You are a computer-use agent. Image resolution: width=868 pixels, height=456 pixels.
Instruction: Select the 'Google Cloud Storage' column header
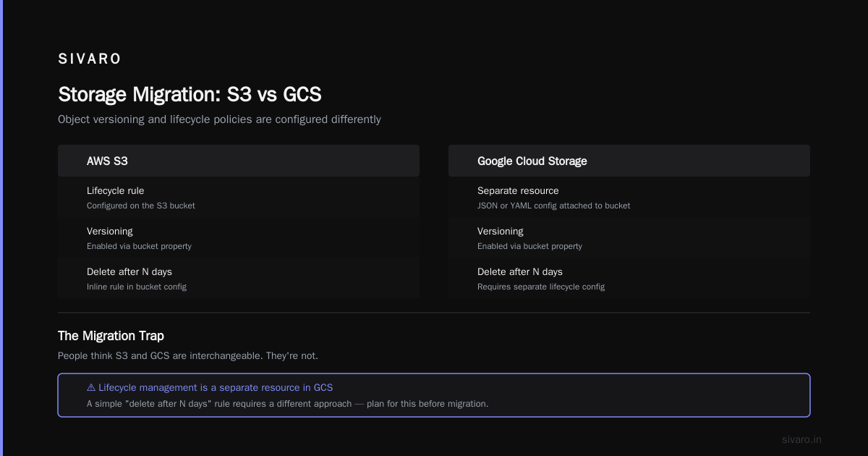(x=629, y=161)
